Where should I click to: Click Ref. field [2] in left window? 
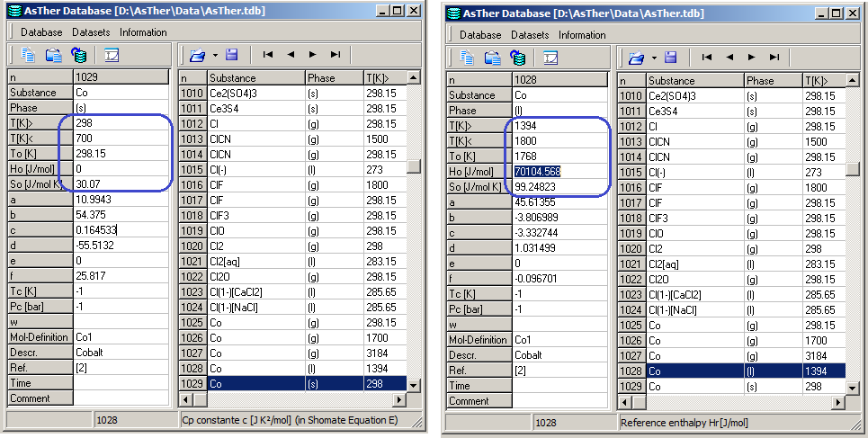(x=121, y=368)
